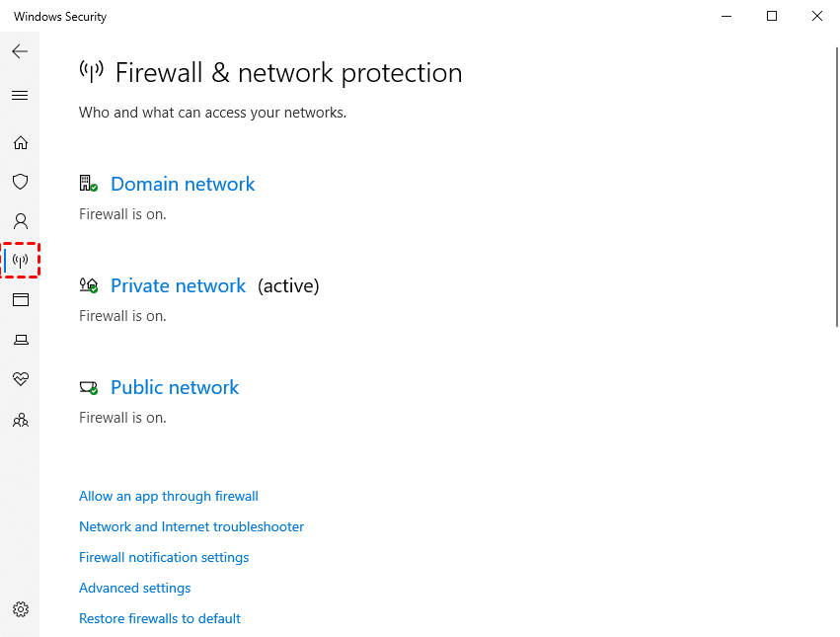This screenshot has width=840, height=637.
Task: Open Virus & threat protection shield icon
Action: (20, 182)
